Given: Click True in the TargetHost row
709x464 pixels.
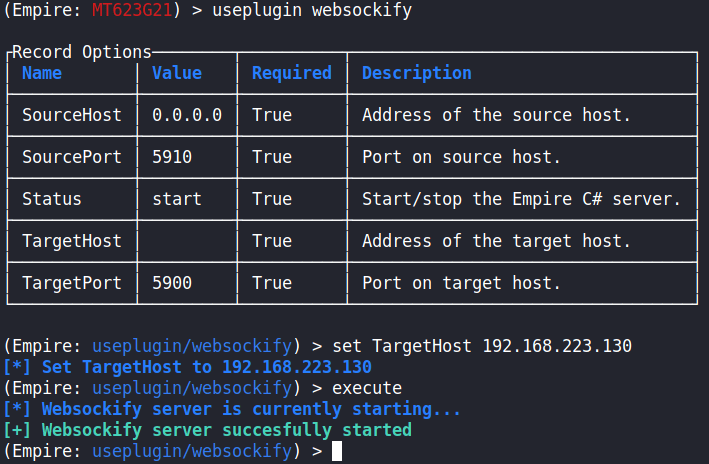Looking at the screenshot, I should pos(272,241).
